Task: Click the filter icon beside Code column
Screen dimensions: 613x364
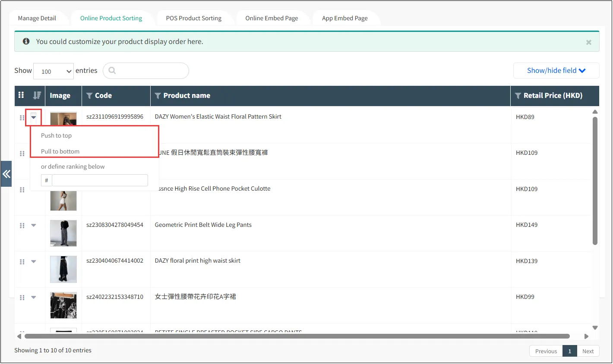Action: (x=89, y=96)
